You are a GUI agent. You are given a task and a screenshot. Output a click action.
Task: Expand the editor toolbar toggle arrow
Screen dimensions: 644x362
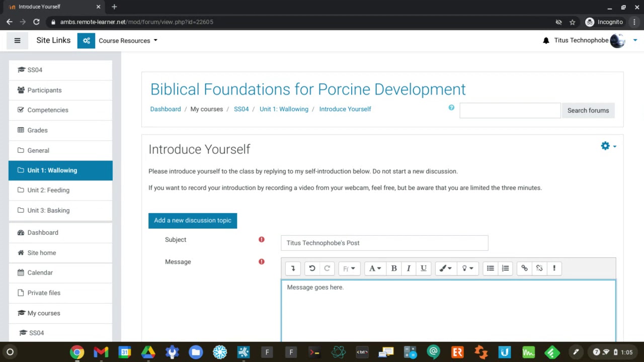(x=293, y=268)
